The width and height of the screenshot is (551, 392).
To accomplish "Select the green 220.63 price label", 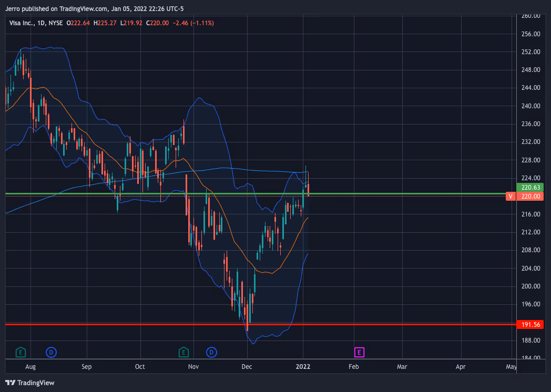I will point(531,187).
